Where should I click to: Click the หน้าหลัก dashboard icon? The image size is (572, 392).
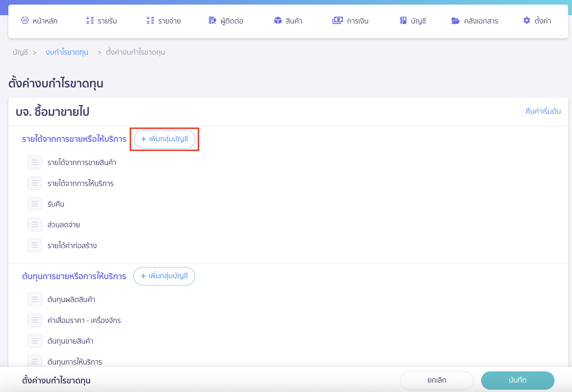pyautogui.click(x=25, y=20)
